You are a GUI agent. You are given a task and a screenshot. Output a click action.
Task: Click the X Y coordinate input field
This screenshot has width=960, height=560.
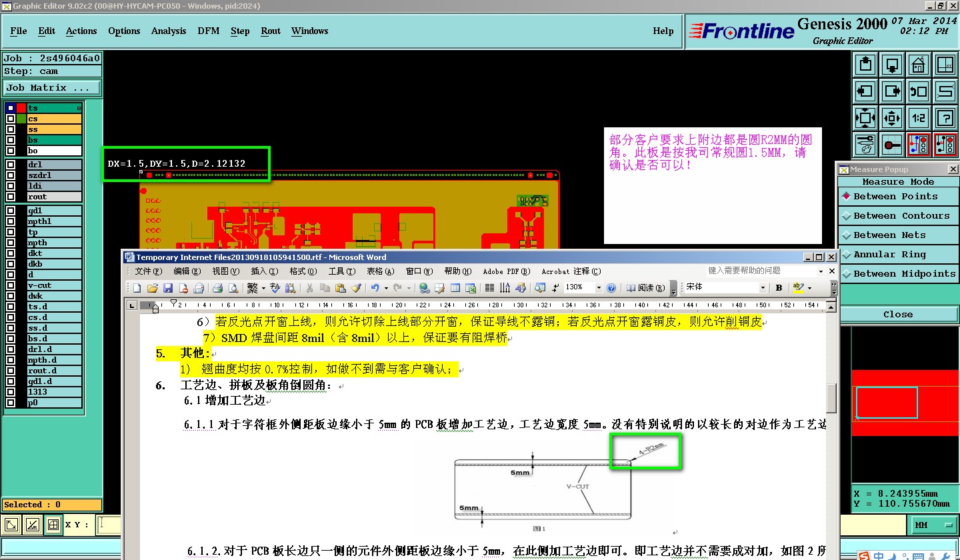click(x=110, y=525)
